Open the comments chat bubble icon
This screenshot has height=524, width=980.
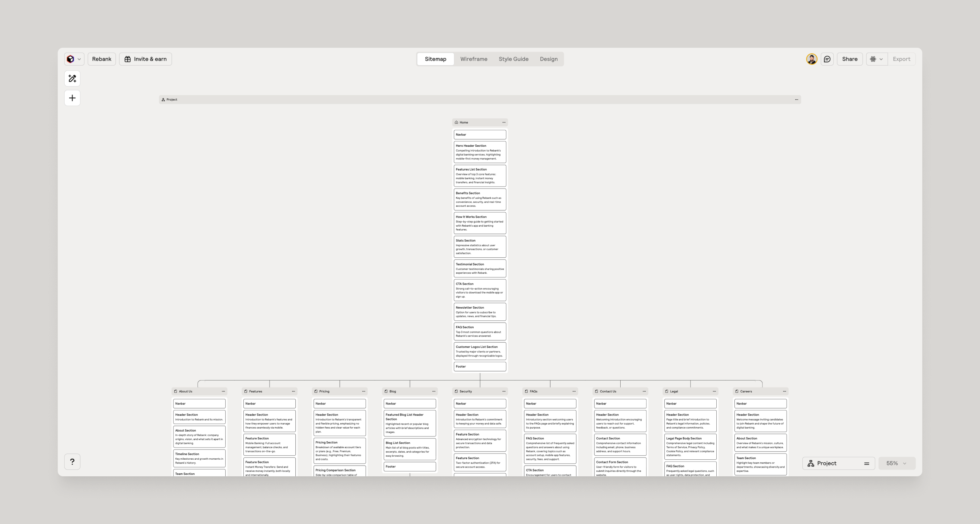pos(827,59)
